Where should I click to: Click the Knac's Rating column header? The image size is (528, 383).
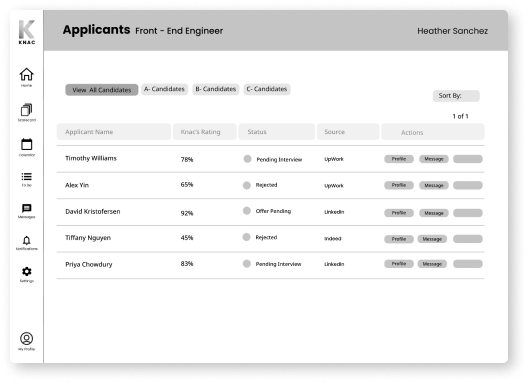[x=205, y=132]
